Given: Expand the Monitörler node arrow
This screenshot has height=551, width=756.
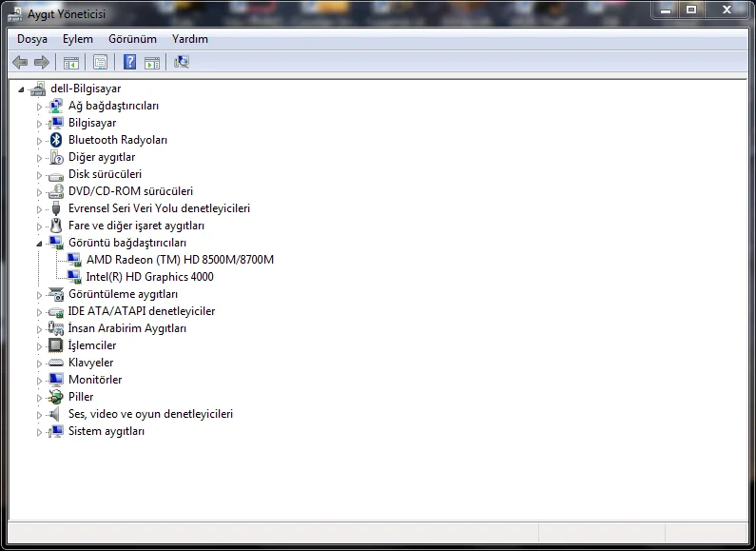Looking at the screenshot, I should pos(39,381).
